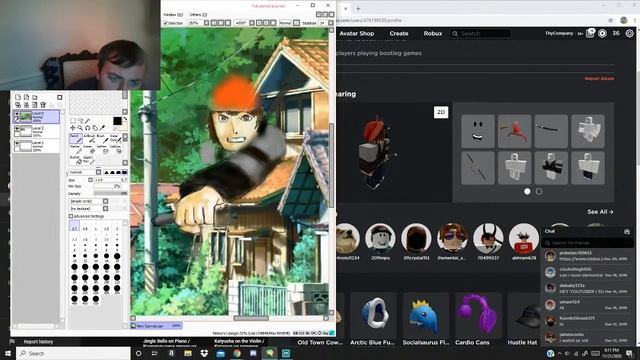Open Chrome from the Windows taskbar
The height and width of the screenshot is (360, 640).
[237, 353]
